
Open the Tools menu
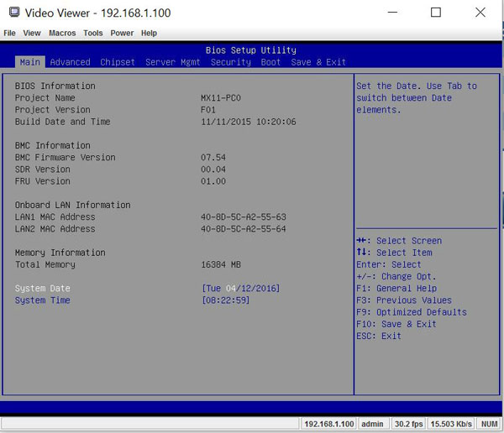pos(93,34)
